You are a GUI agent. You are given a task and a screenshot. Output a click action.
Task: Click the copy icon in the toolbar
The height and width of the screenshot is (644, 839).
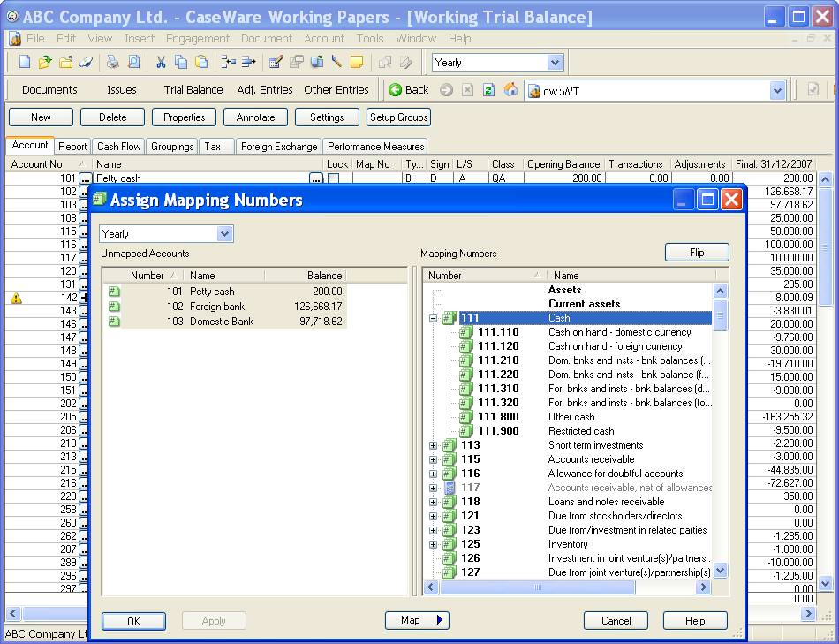point(181,62)
